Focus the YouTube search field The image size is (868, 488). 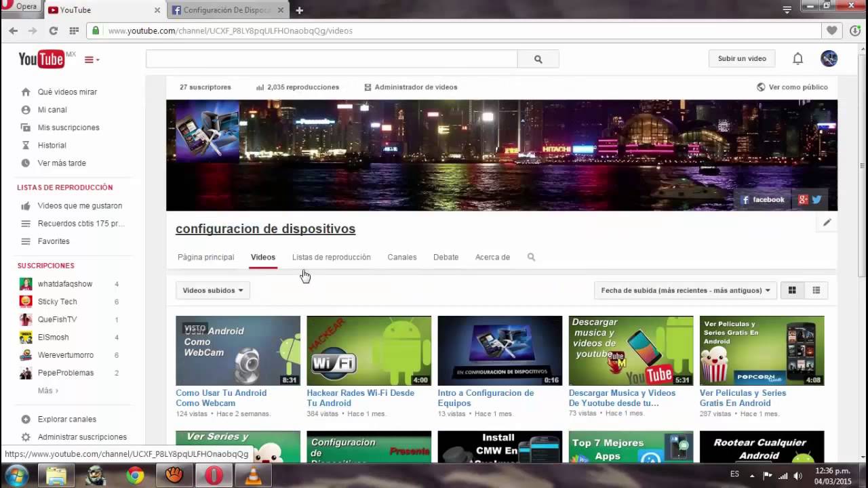tap(332, 59)
